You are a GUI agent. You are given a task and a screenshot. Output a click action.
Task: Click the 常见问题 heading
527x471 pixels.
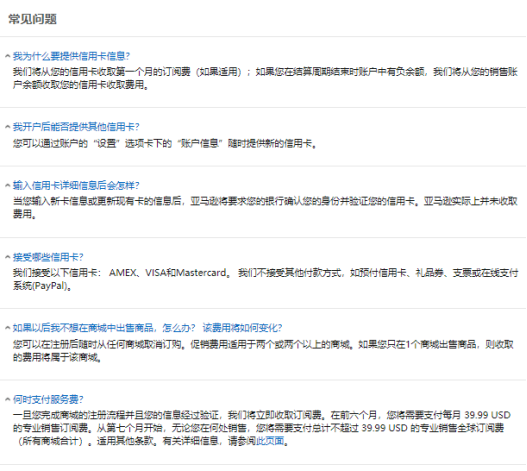(32, 19)
